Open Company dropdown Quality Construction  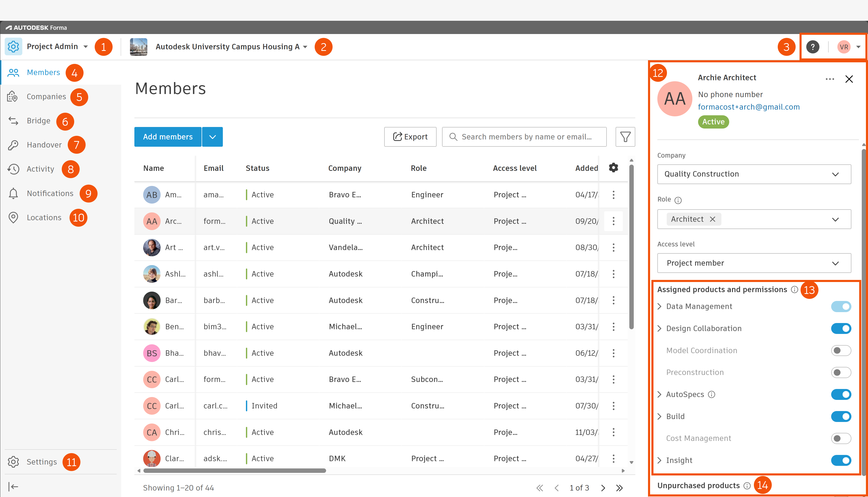[754, 174]
